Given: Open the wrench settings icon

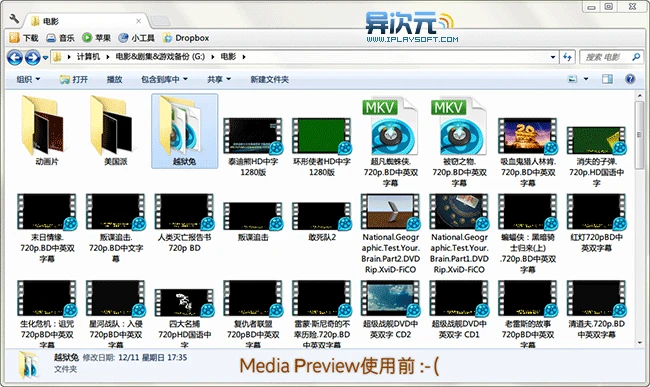Looking at the screenshot, I should pyautogui.click(x=14, y=19).
